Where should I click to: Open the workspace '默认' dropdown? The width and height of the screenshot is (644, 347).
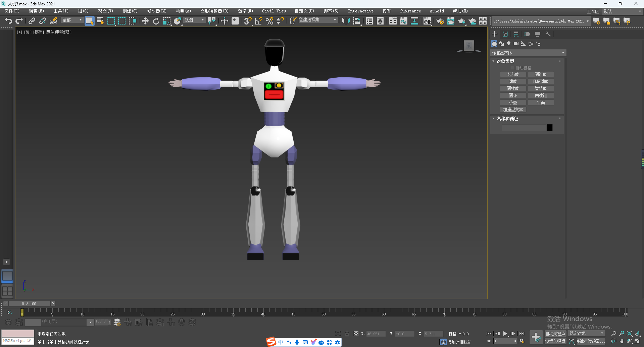pyautogui.click(x=623, y=11)
